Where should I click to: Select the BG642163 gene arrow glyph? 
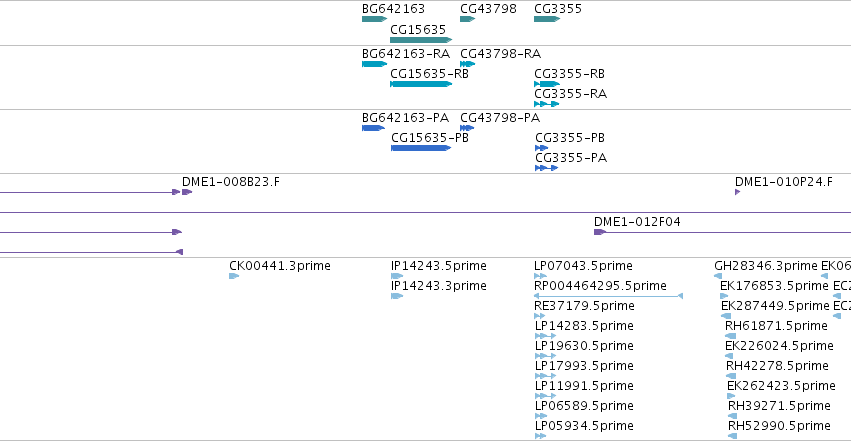click(374, 19)
